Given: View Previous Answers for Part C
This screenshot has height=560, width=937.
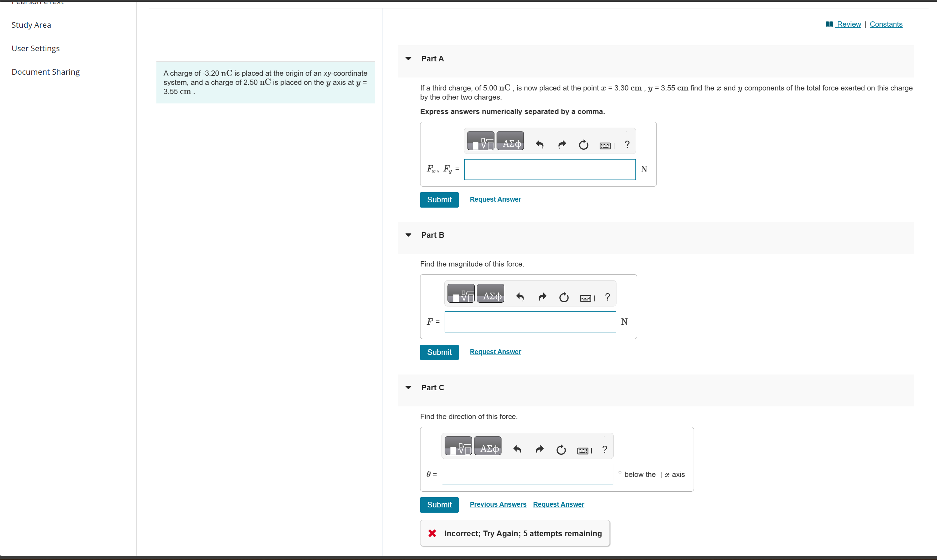Looking at the screenshot, I should (498, 504).
